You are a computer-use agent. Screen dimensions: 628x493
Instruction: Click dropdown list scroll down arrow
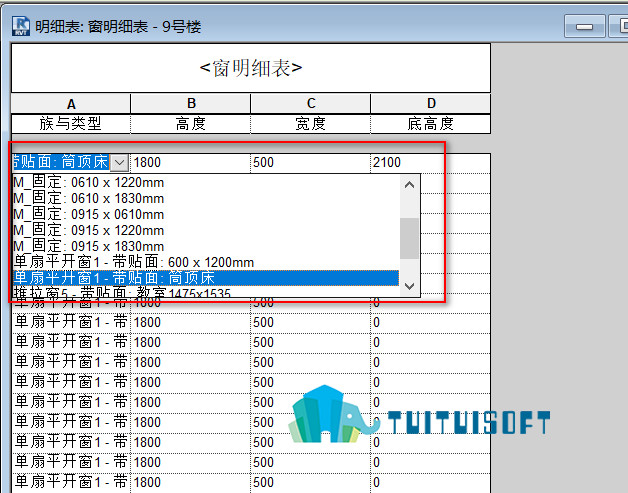409,286
